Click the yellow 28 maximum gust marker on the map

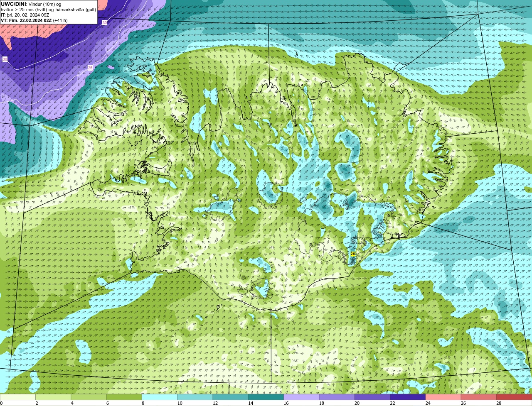[x=353, y=254]
